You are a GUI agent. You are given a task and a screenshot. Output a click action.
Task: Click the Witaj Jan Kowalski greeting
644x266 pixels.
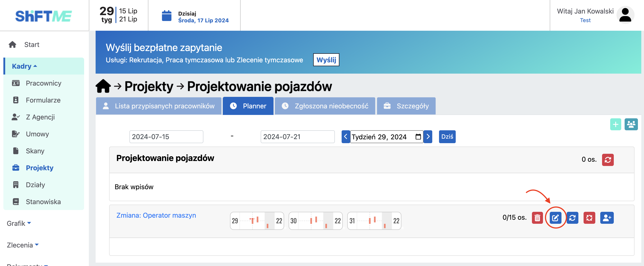(x=585, y=11)
